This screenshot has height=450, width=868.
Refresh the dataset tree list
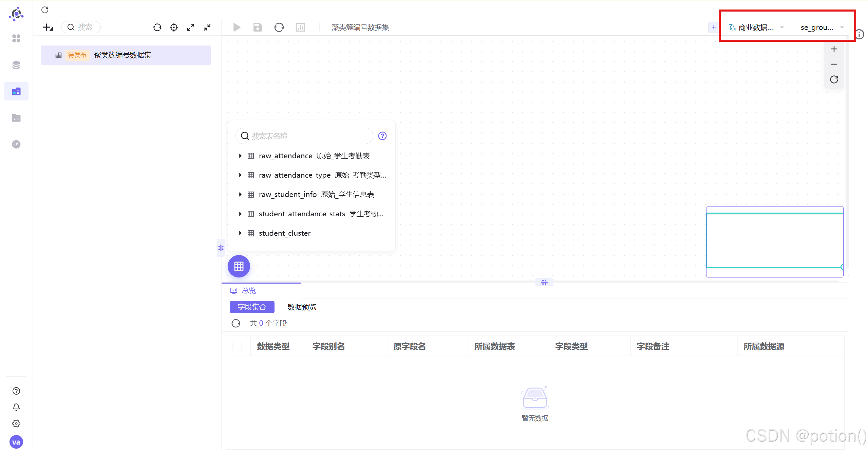pyautogui.click(x=157, y=27)
